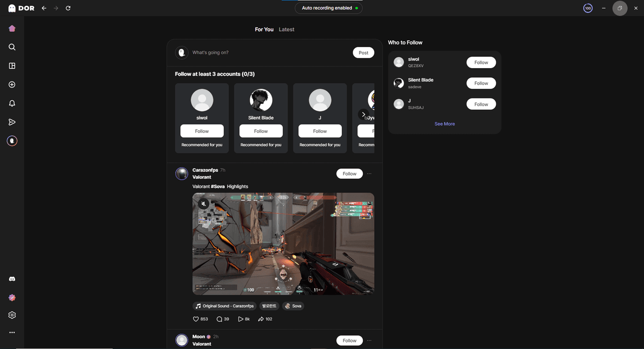This screenshot has width=644, height=349.
Task: Switch to the Latest tab
Action: click(x=286, y=29)
